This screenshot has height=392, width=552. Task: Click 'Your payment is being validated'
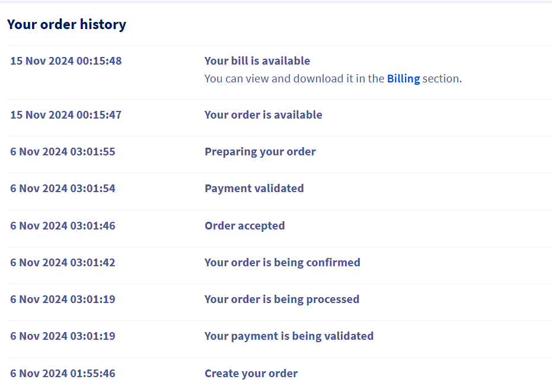coord(289,336)
